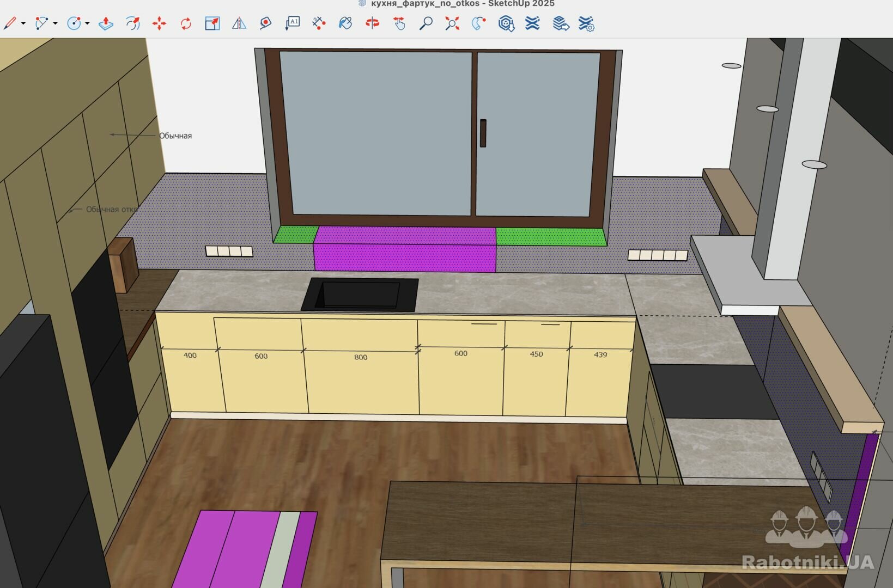Screen dimensions: 893x588
Task: Click the black sink in countertop
Action: tap(360, 295)
